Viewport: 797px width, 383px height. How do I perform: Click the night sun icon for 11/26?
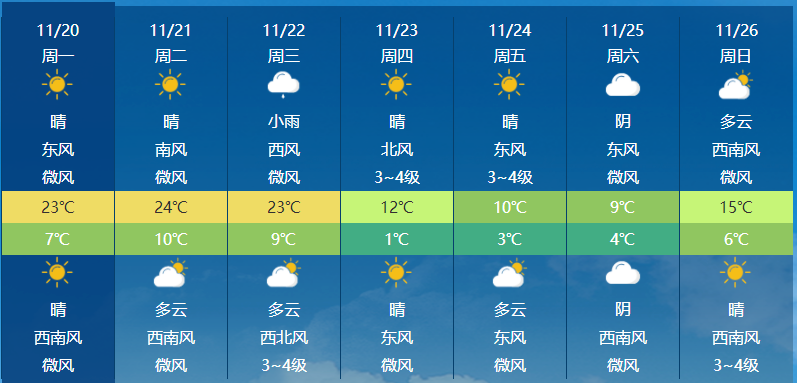tap(735, 273)
